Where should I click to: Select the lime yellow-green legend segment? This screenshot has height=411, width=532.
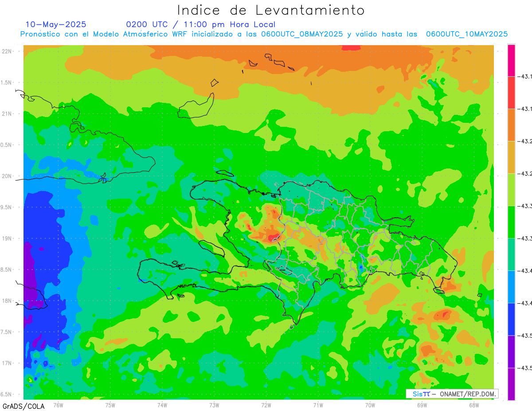511,190
